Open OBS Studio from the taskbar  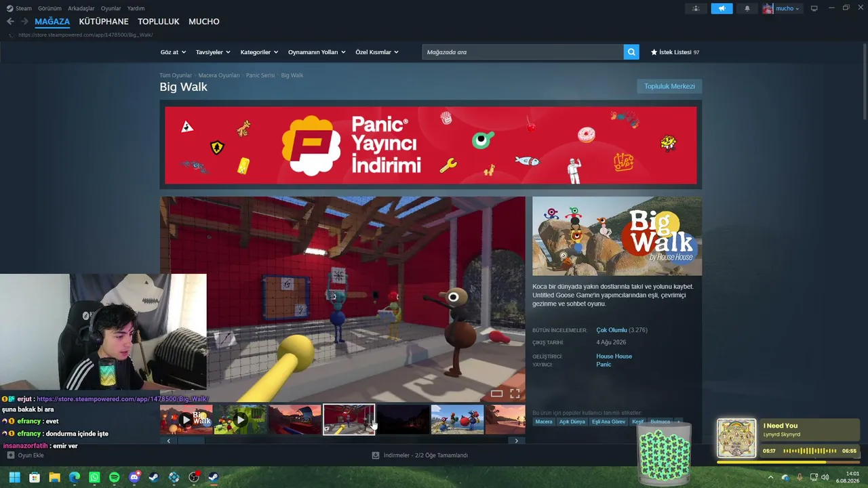[x=194, y=477]
